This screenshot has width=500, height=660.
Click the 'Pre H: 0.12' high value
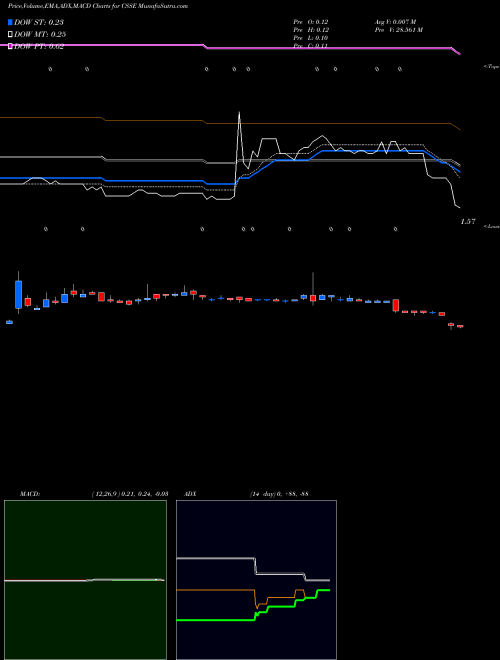pyautogui.click(x=311, y=30)
